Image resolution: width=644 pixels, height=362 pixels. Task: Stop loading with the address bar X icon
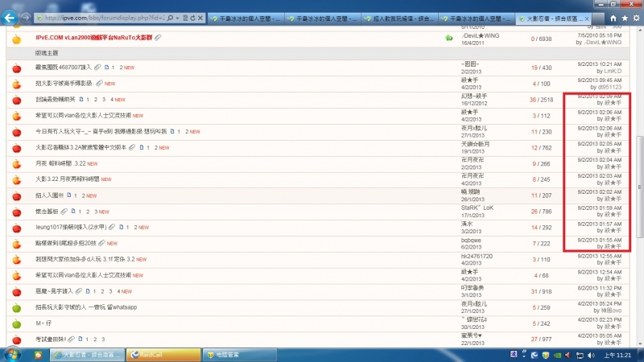pos(200,18)
